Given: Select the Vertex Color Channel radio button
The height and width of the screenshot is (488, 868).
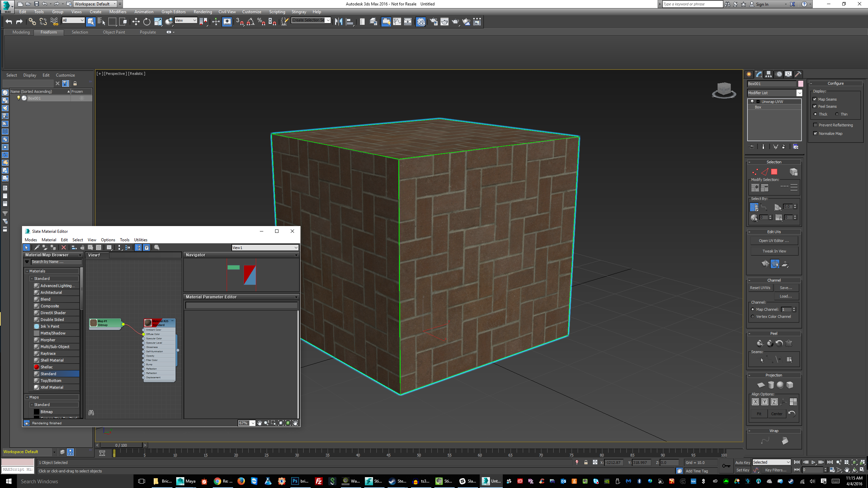Looking at the screenshot, I should pos(753,317).
